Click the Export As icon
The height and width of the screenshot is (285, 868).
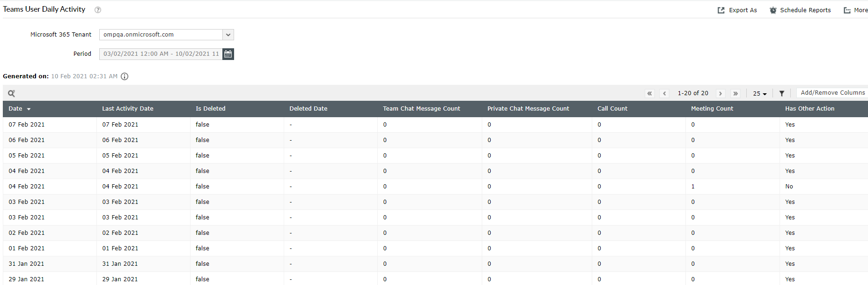(x=721, y=10)
